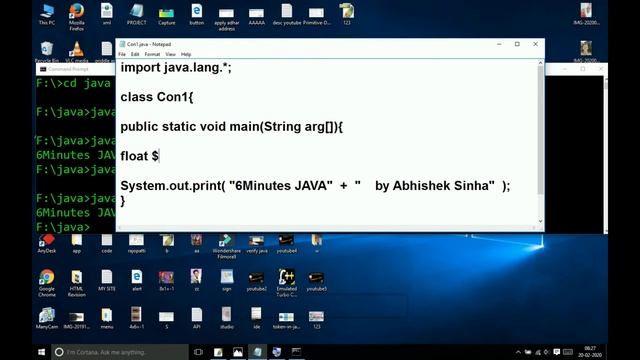Click the last 'F:\java>' prompt line
The width and height of the screenshot is (640, 360).
click(63, 227)
